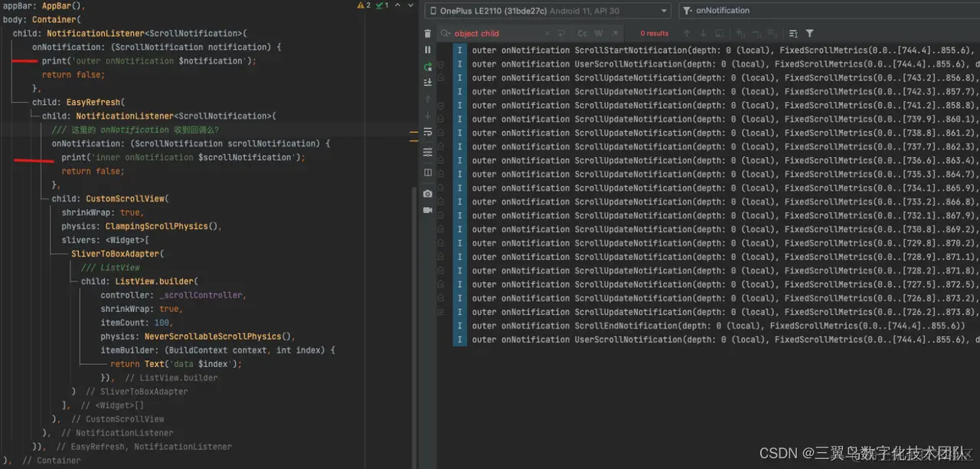This screenshot has height=469, width=980.
Task: Click 'return Text' line in itemBuilder
Action: click(x=175, y=365)
